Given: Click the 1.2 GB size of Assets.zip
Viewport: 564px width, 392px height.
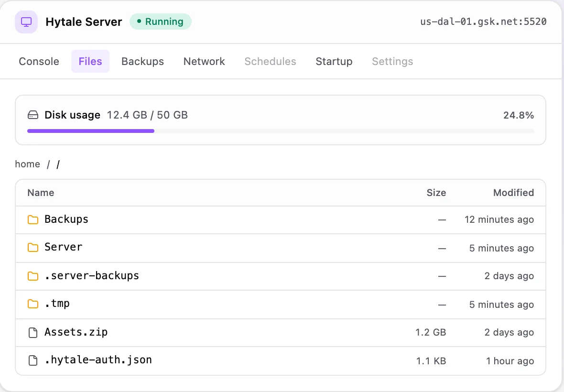Looking at the screenshot, I should click(431, 332).
